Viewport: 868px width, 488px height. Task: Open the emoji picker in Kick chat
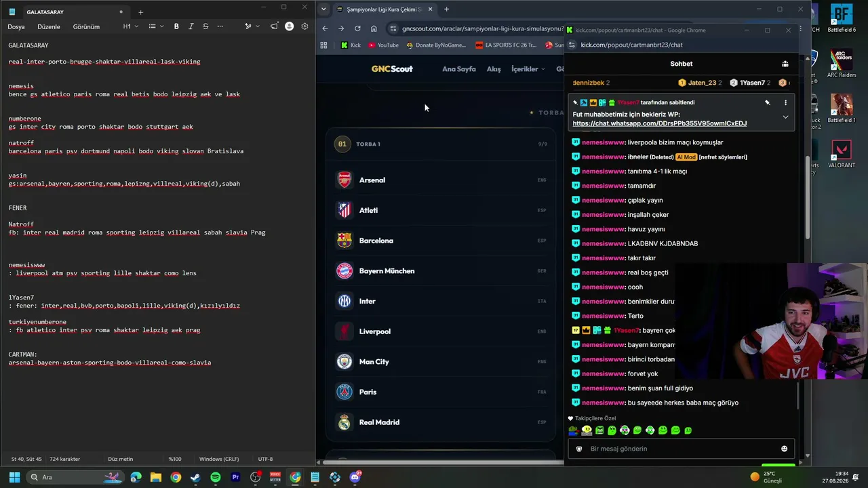click(784, 449)
